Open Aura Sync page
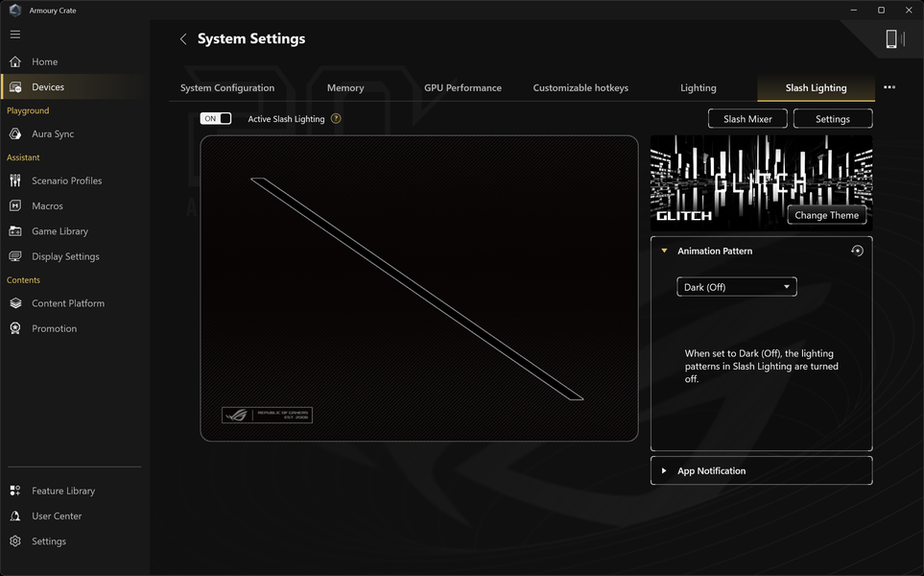 (x=53, y=133)
